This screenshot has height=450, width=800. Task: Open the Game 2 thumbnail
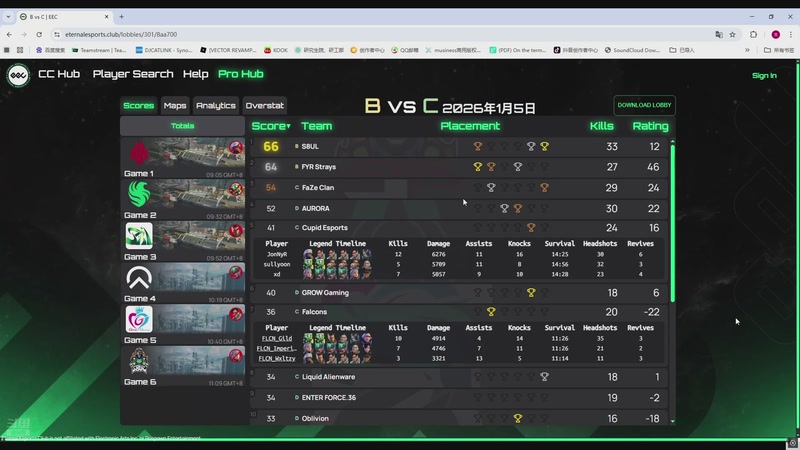point(183,200)
